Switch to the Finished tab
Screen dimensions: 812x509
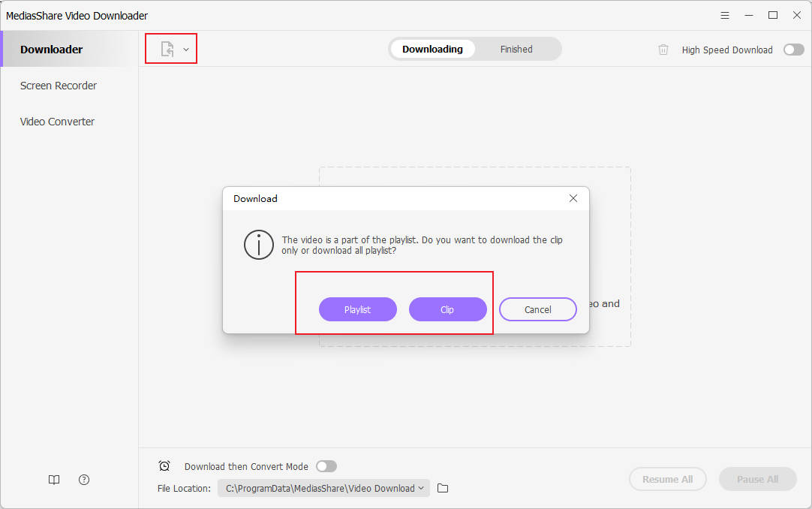(x=516, y=50)
